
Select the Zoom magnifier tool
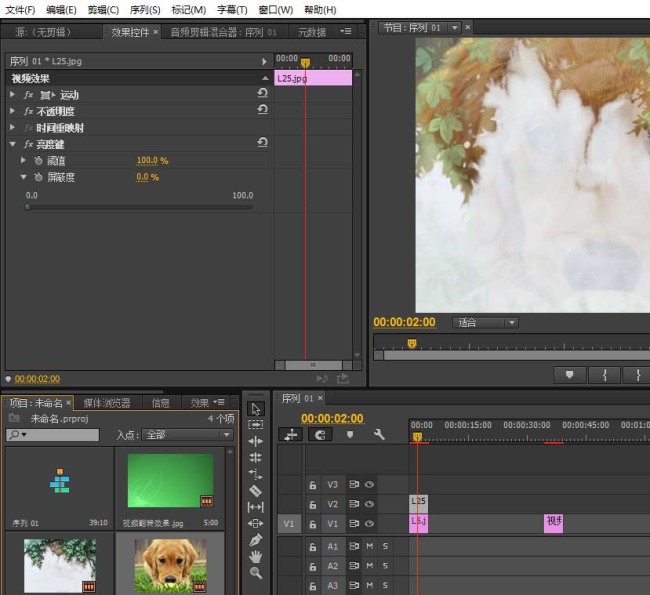[x=255, y=573]
